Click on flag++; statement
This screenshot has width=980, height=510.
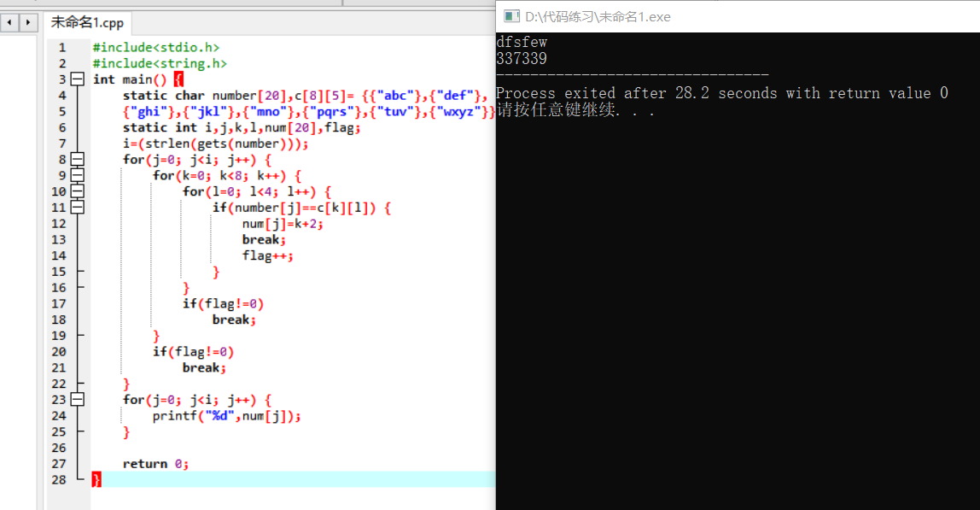(x=267, y=256)
